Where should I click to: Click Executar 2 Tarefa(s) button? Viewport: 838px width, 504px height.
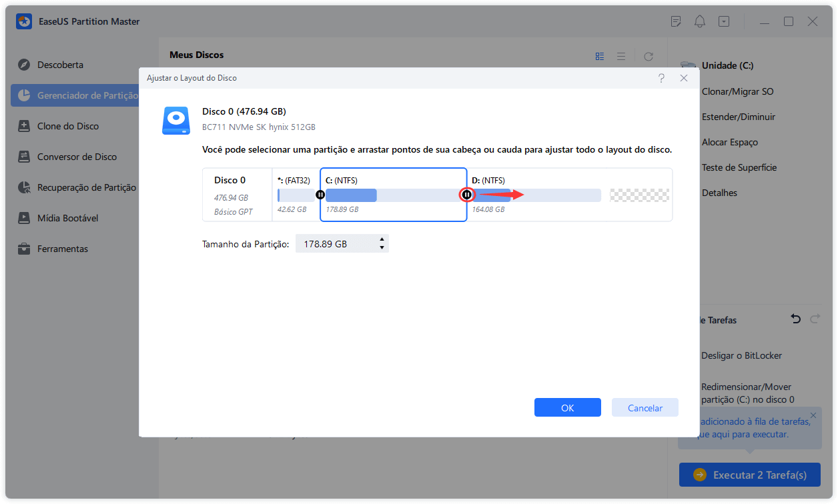pyautogui.click(x=750, y=475)
